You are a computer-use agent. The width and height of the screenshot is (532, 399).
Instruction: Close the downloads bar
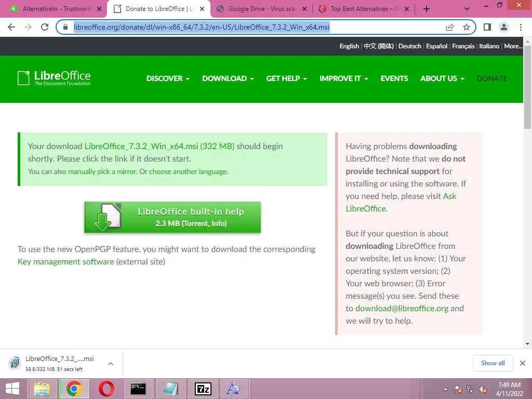click(x=523, y=363)
